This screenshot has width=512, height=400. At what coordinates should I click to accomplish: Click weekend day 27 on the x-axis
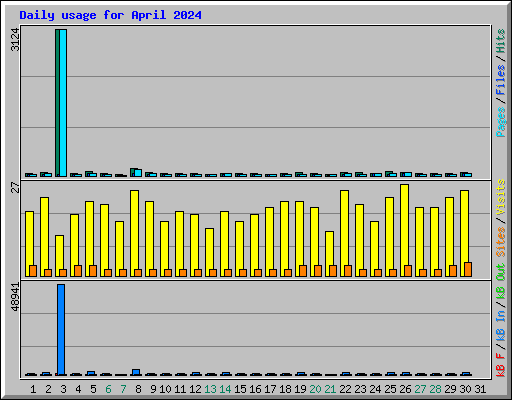[x=420, y=389]
